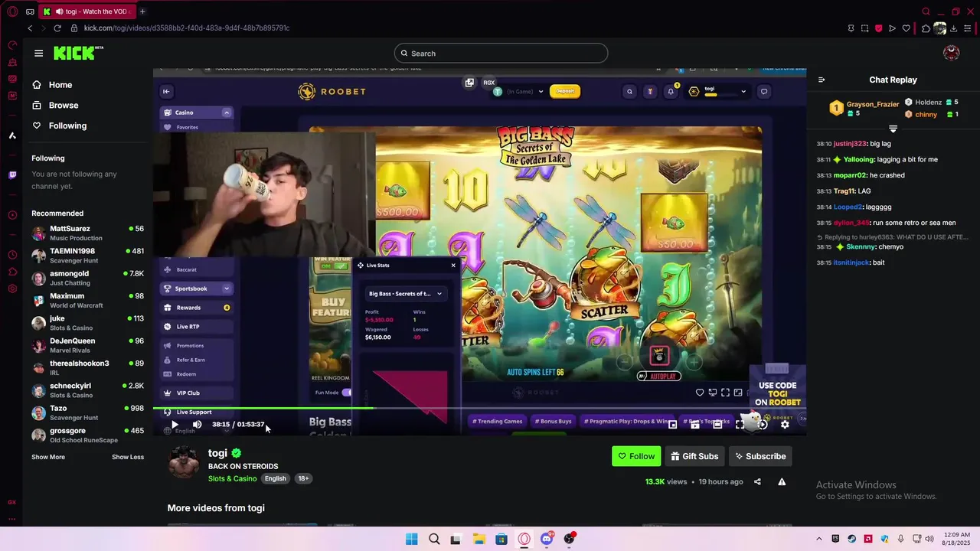
Task: Open Grayson_Frazier top gifter profile
Action: pos(873,105)
